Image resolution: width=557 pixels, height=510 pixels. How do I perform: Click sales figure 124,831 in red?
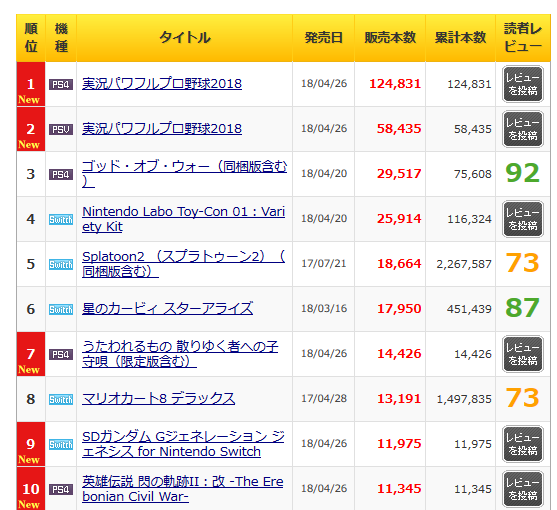(395, 84)
